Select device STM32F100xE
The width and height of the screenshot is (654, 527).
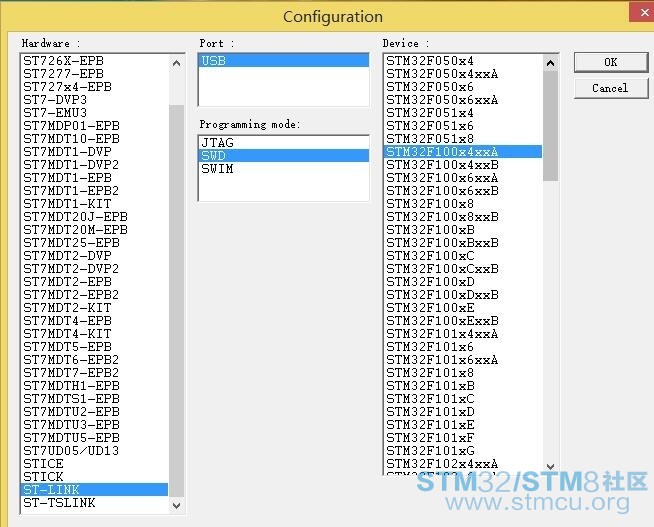pyautogui.click(x=463, y=308)
